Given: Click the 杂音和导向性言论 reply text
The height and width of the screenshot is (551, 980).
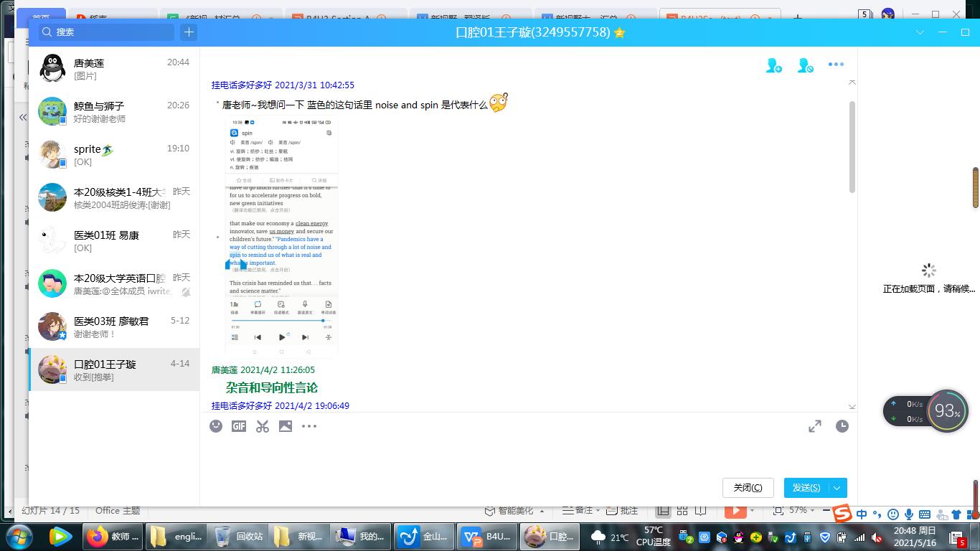Looking at the screenshot, I should click(272, 387).
